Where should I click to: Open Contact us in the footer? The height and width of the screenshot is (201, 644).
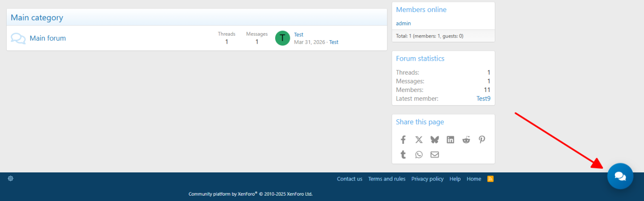click(x=349, y=179)
